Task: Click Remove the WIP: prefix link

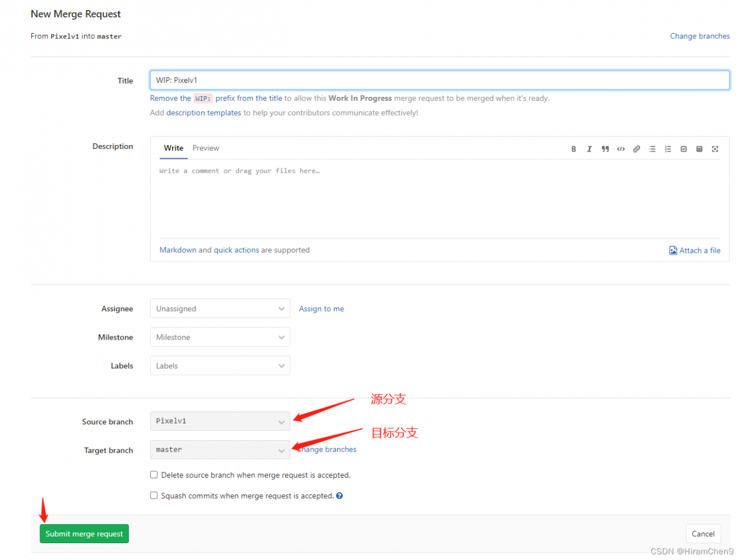Action: click(216, 98)
